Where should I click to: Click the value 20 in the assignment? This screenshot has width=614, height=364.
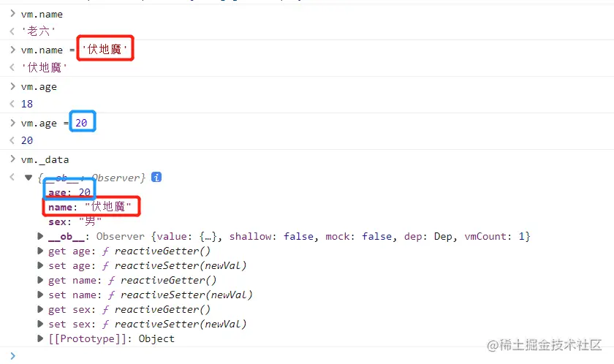point(81,123)
